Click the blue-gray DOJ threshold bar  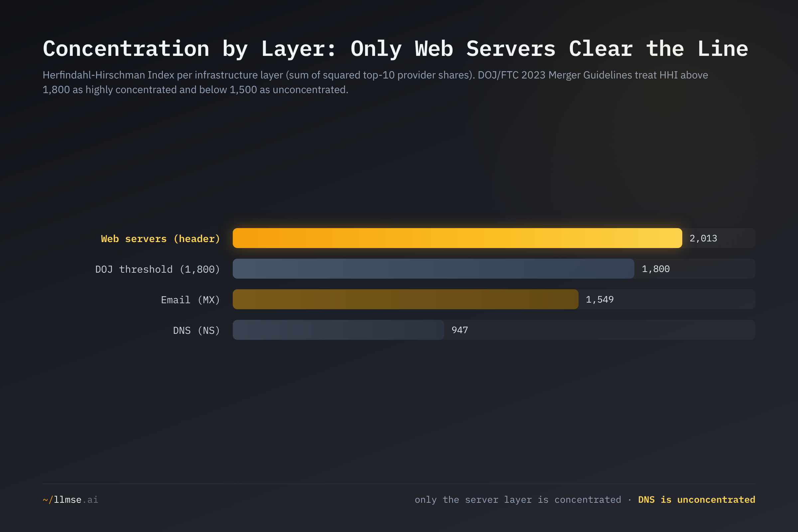tap(433, 269)
